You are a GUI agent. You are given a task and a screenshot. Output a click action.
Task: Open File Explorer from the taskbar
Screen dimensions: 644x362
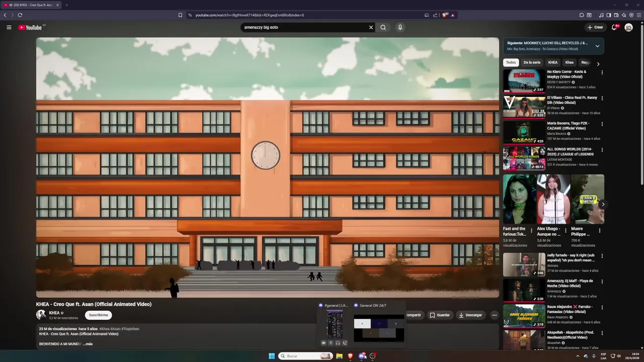pyautogui.click(x=340, y=356)
